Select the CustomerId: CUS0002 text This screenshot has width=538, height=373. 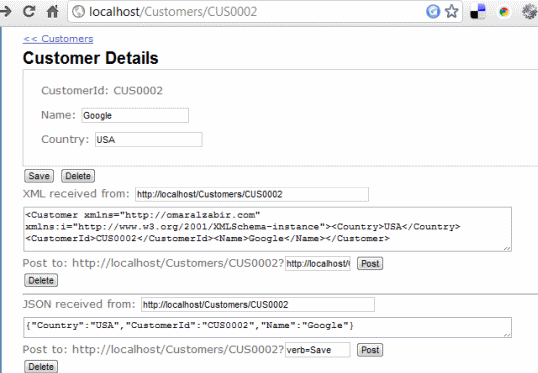click(102, 91)
